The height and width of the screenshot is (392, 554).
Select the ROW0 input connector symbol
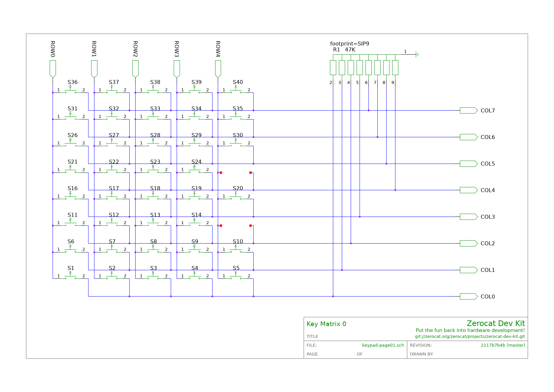coord(53,69)
